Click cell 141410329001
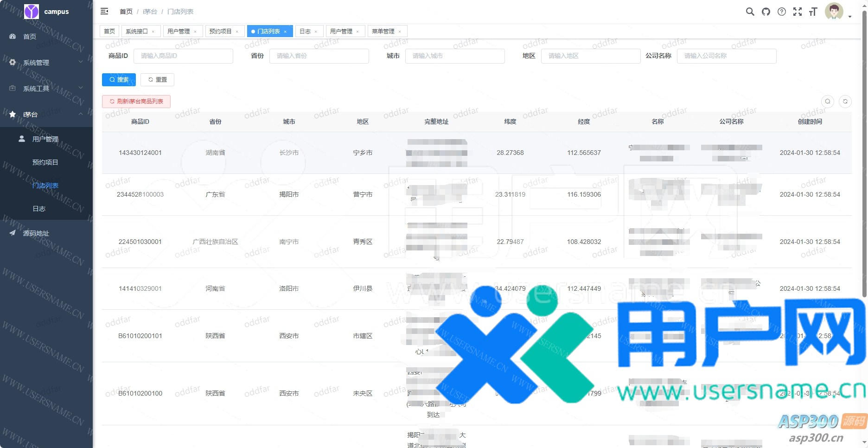The image size is (868, 448). click(140, 288)
